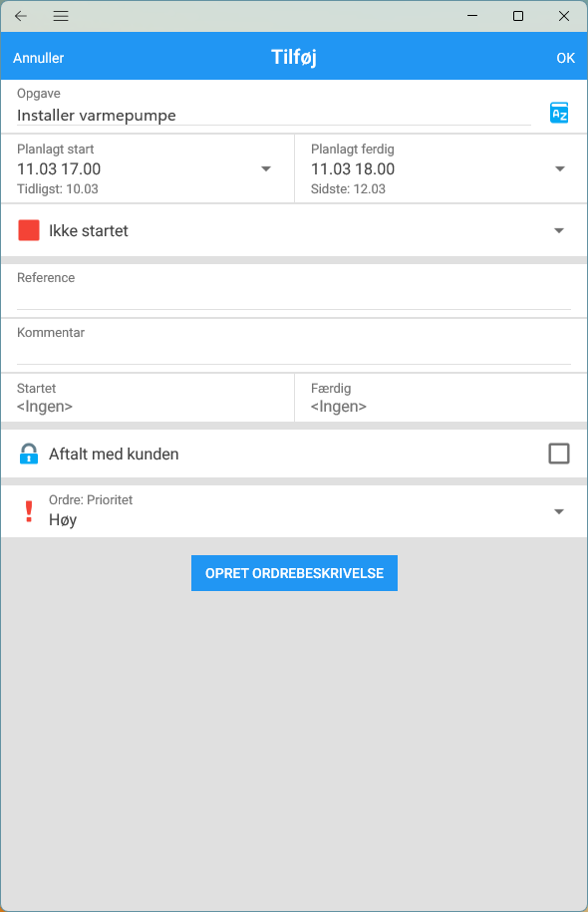Click the Høy priority value
This screenshot has width=588, height=912.
[63, 520]
